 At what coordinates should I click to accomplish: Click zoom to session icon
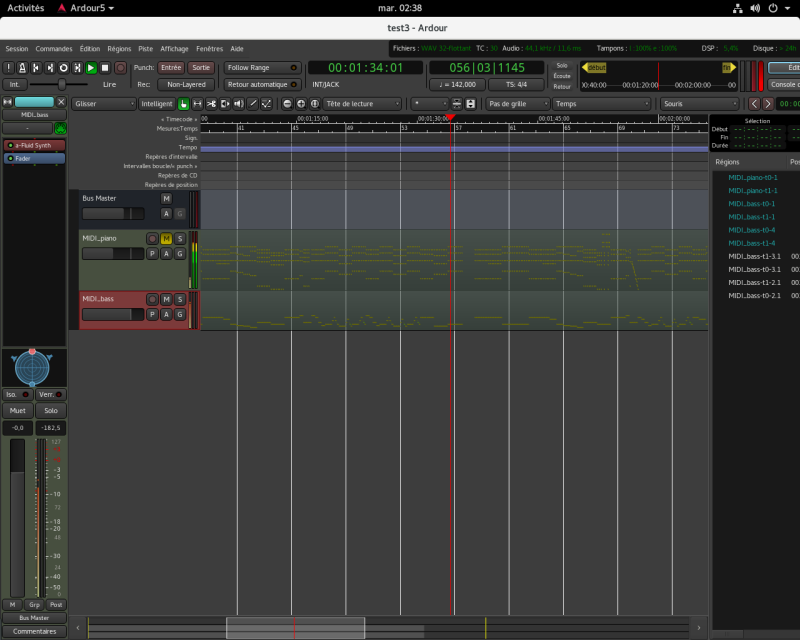[x=315, y=104]
